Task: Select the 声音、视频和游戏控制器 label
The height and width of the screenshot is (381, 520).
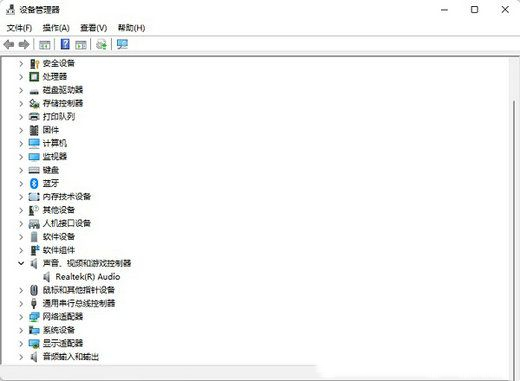Action: 87,263
